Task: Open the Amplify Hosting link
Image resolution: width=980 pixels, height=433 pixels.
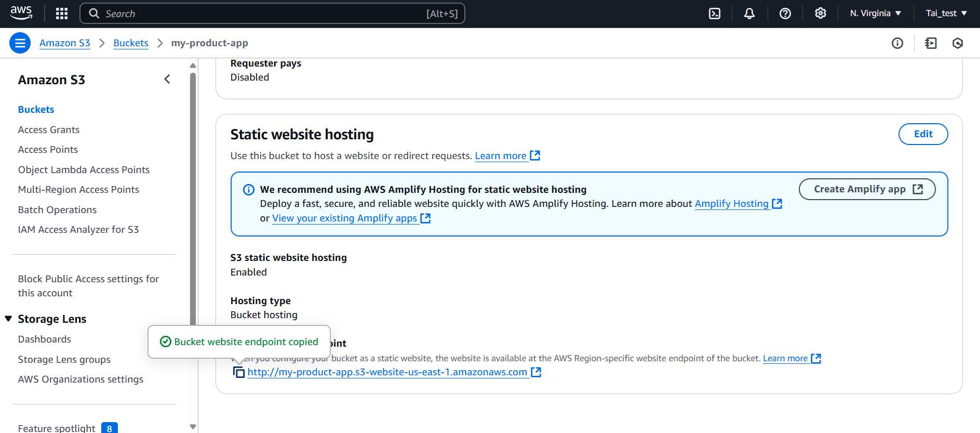Action: [738, 204]
